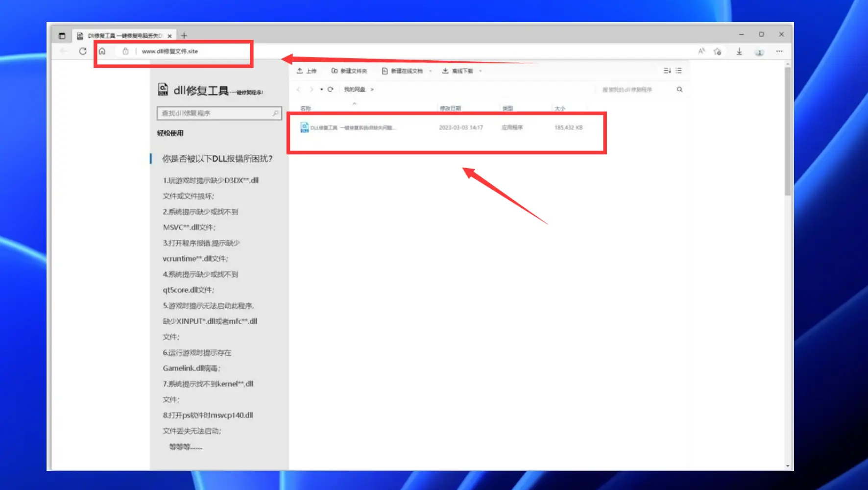Click 离线下载 offline download button
The height and width of the screenshot is (490, 868).
[x=458, y=71]
